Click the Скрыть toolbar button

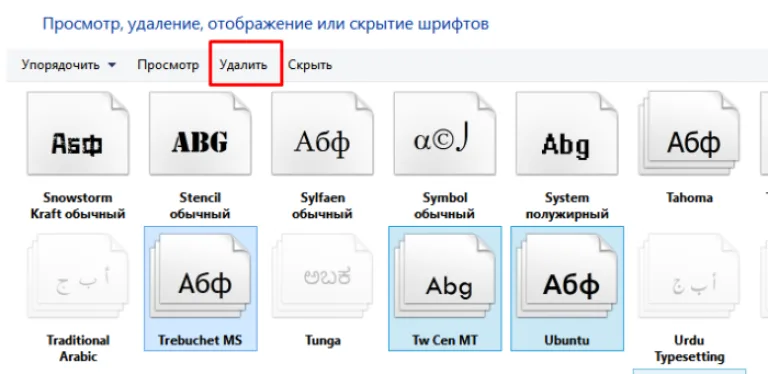[310, 65]
